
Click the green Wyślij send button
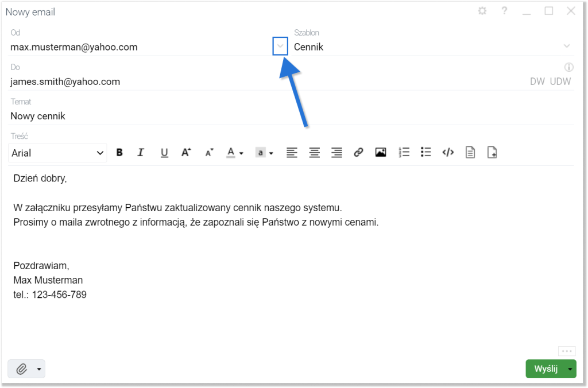click(x=546, y=369)
